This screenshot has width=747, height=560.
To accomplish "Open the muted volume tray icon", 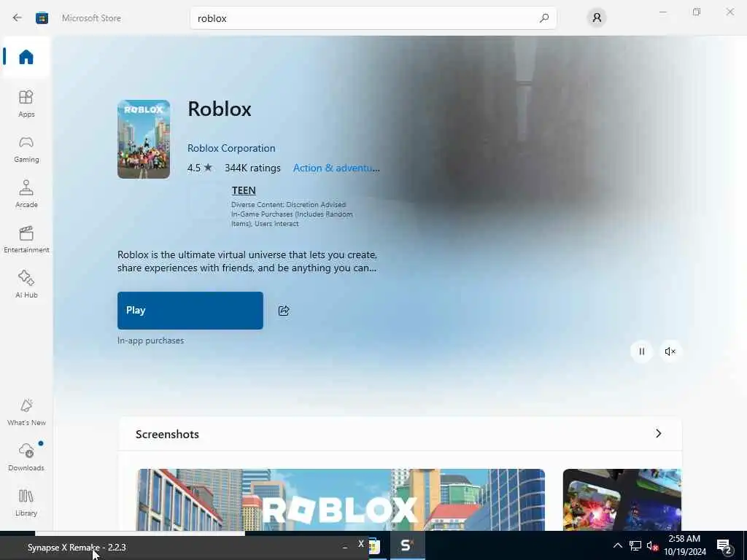I will coord(652,546).
